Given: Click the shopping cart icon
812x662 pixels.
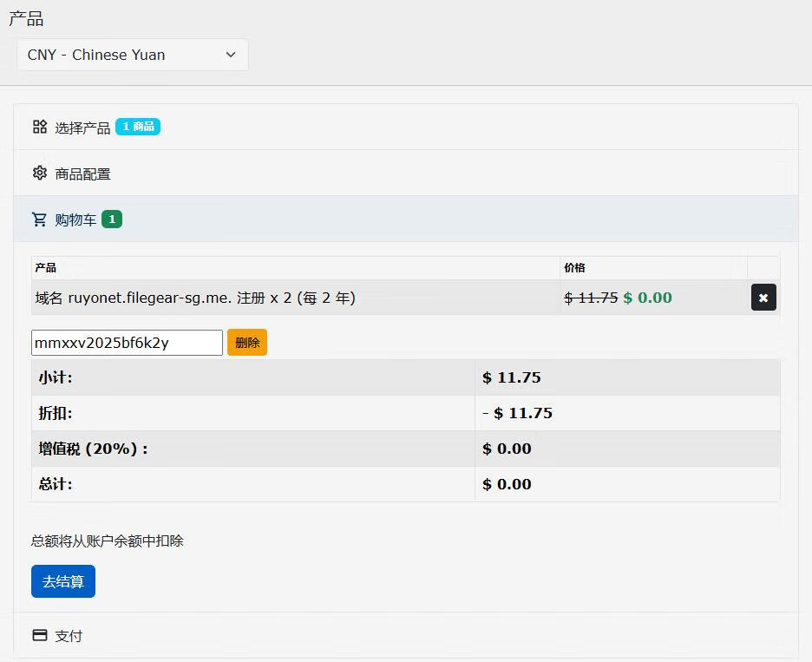Looking at the screenshot, I should coord(40,220).
